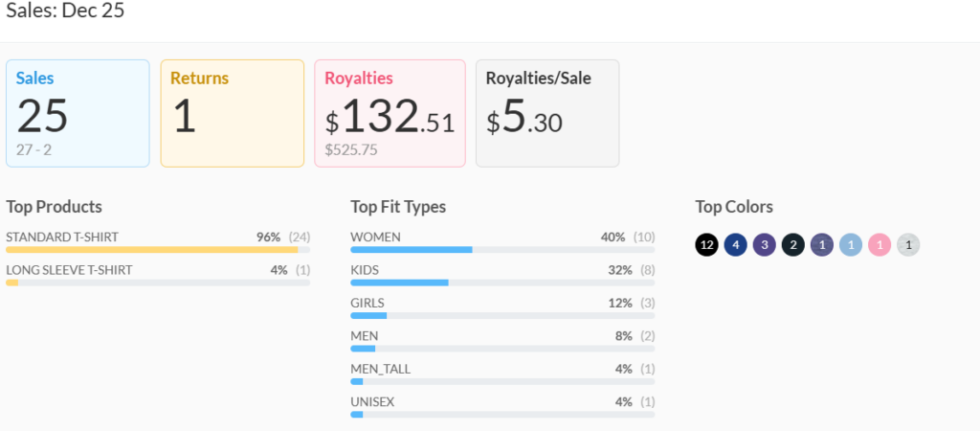Click the pink color swatch
This screenshot has height=431, width=980.
pyautogui.click(x=879, y=245)
